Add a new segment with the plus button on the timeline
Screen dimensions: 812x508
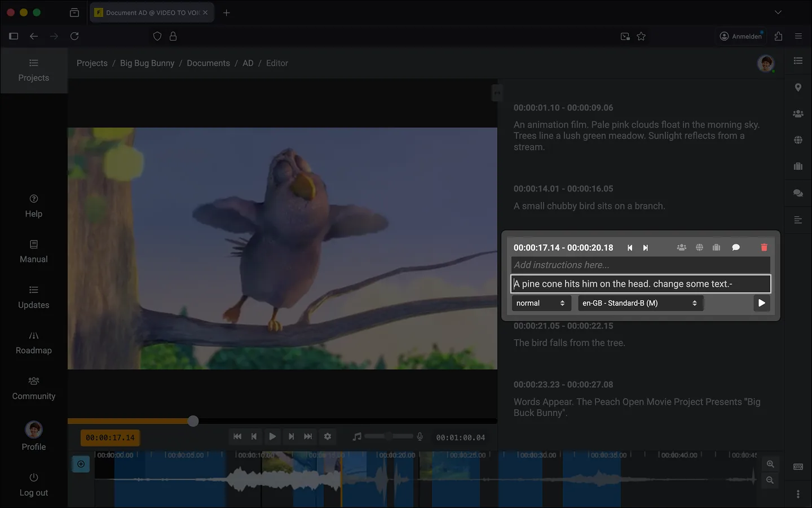[x=81, y=464]
